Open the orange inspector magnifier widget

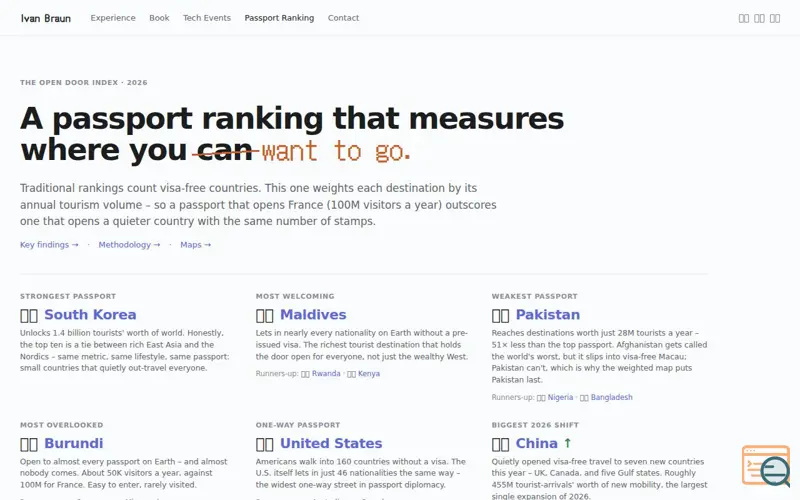(x=766, y=465)
